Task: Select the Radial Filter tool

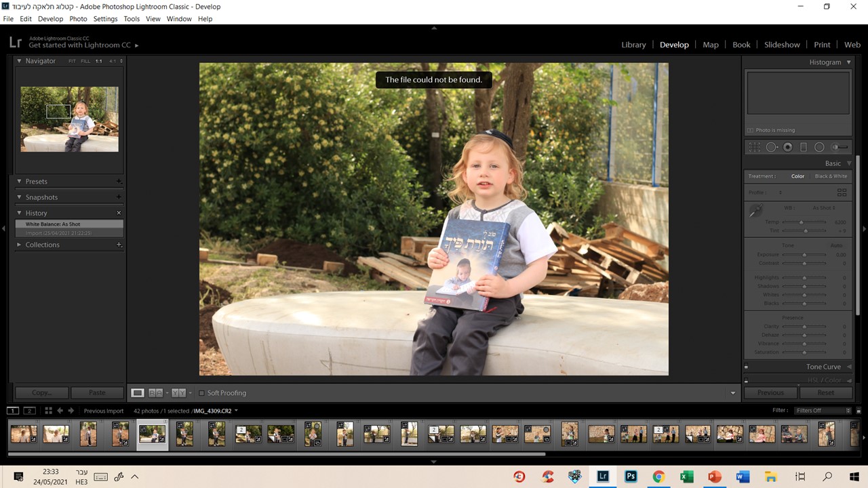Action: pyautogui.click(x=819, y=147)
